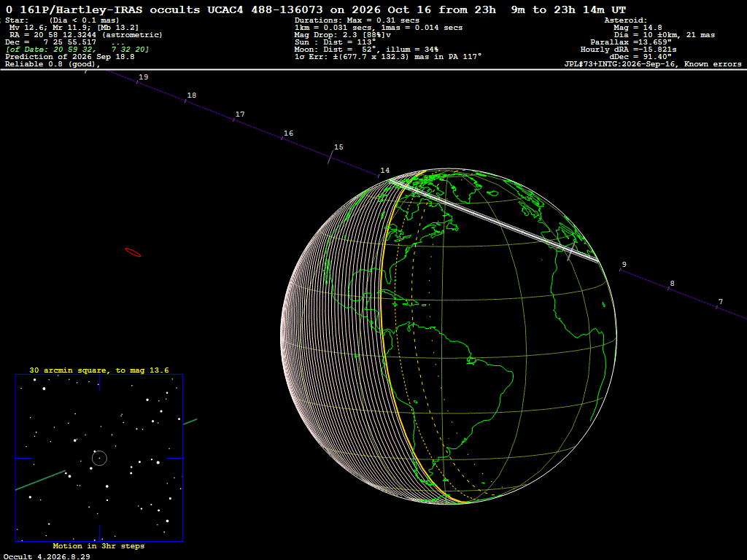Click the green asteroid motion line in finder chart
The height and width of the screenshot is (560, 747).
pyautogui.click(x=41, y=480)
